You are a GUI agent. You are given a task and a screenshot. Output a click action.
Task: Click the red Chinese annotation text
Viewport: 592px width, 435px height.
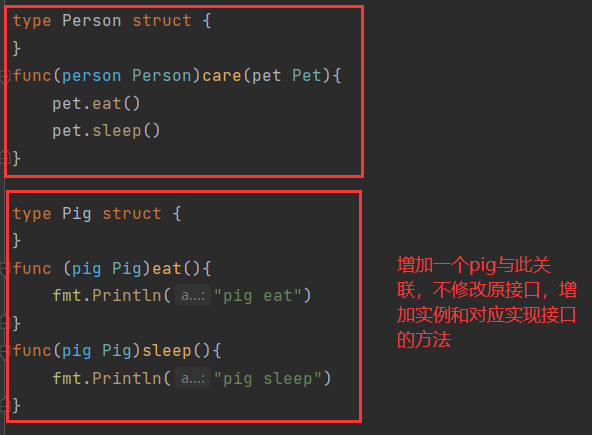coord(486,302)
